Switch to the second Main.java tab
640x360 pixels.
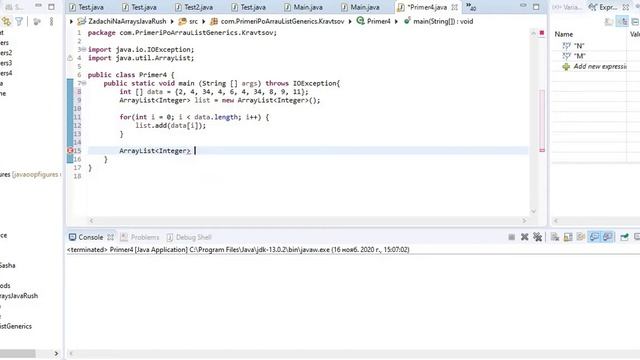(x=361, y=7)
